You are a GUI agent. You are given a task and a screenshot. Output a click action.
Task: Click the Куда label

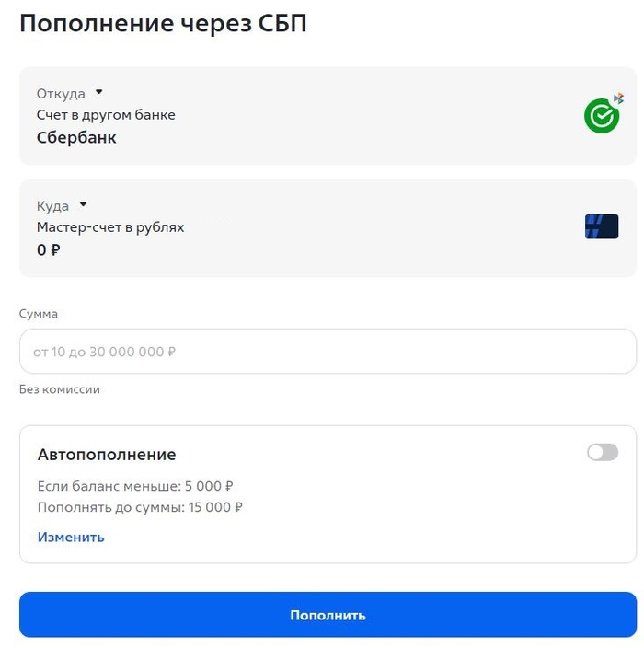click(x=52, y=206)
